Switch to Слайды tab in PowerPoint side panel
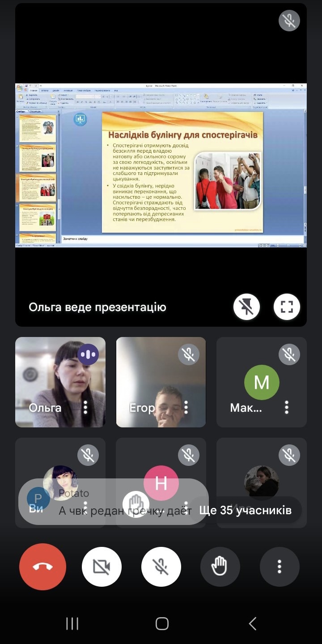This screenshot has width=322, height=644. pos(21,111)
